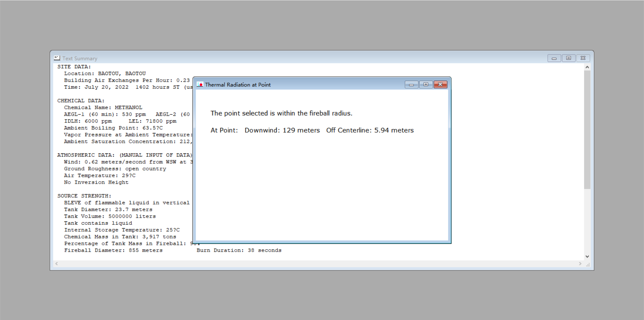Click the horizontal scroll left arrow

tap(57, 264)
